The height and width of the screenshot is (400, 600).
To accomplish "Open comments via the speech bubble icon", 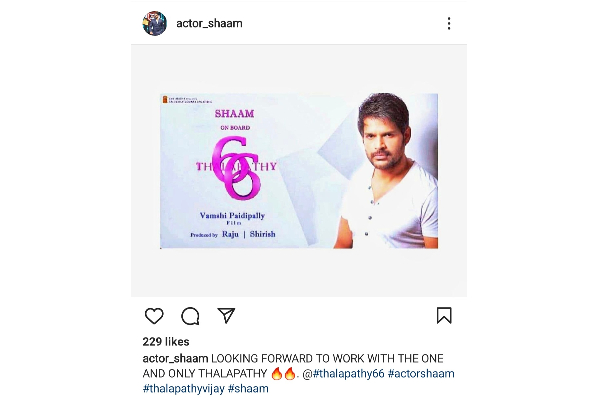I will pyautogui.click(x=190, y=316).
